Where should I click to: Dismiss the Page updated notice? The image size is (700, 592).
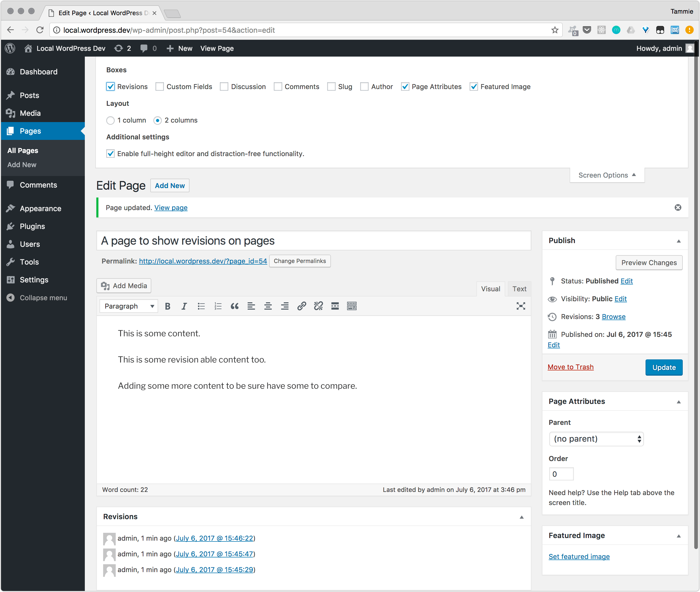[678, 207]
